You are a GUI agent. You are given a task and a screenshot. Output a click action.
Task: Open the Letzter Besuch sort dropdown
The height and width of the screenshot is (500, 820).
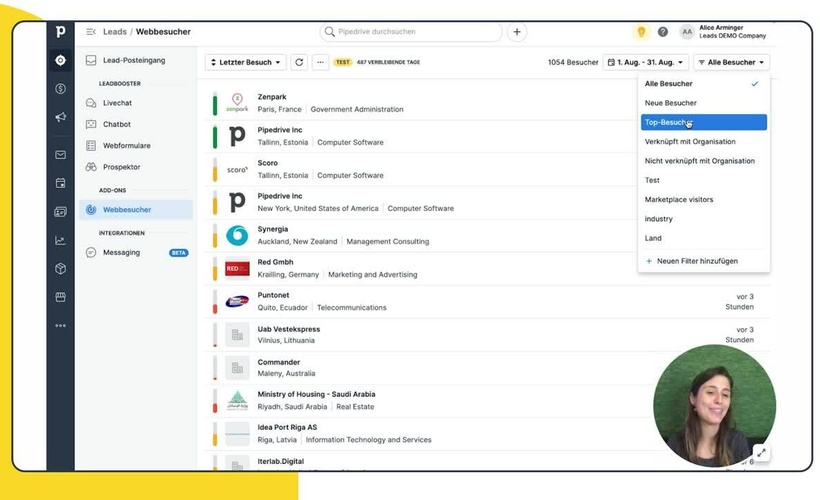[x=245, y=62]
